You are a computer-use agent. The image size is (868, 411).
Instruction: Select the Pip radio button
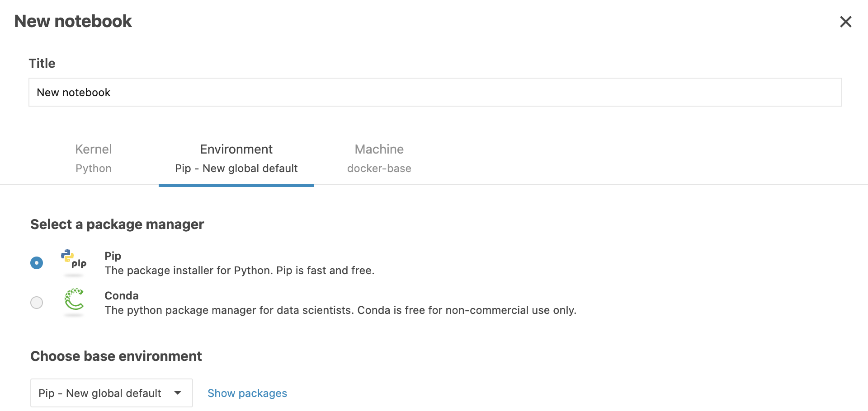(37, 263)
